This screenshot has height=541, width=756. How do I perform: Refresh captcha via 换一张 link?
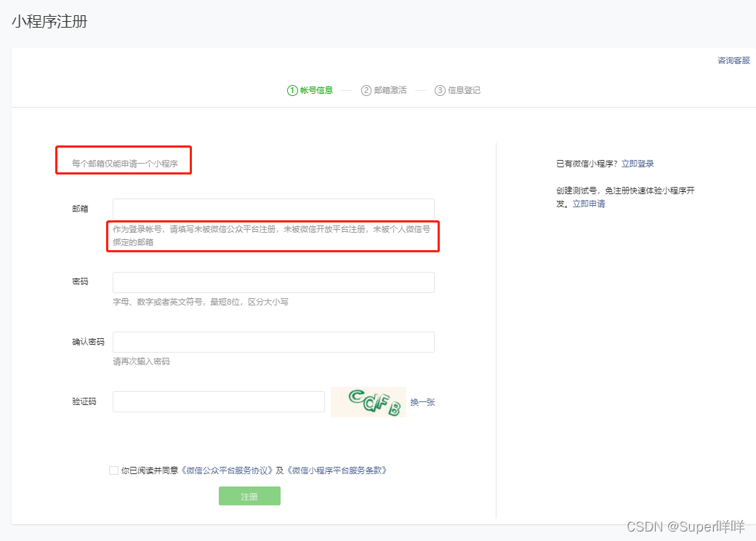pyautogui.click(x=422, y=402)
